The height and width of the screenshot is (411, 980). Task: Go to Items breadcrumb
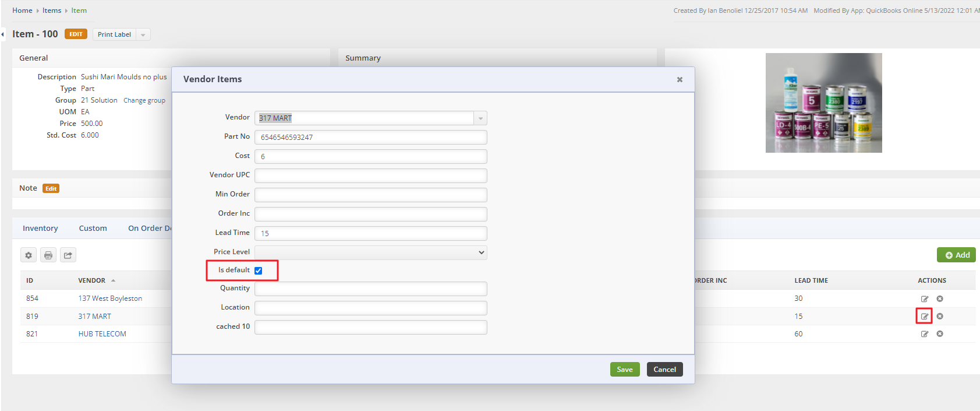52,10
